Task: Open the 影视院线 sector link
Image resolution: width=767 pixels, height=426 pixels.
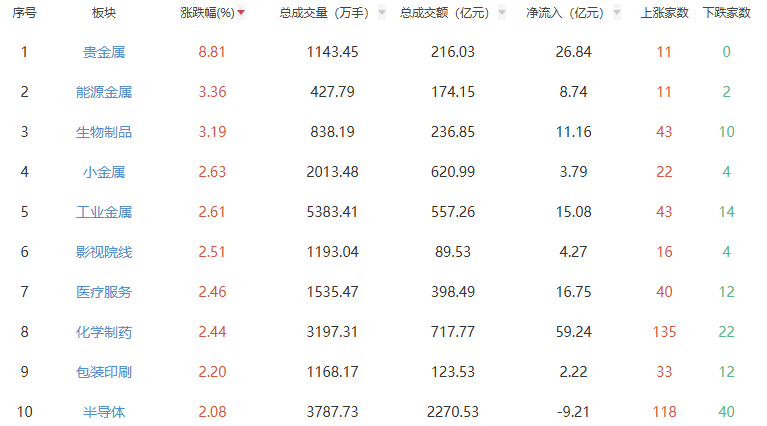Action: (104, 252)
